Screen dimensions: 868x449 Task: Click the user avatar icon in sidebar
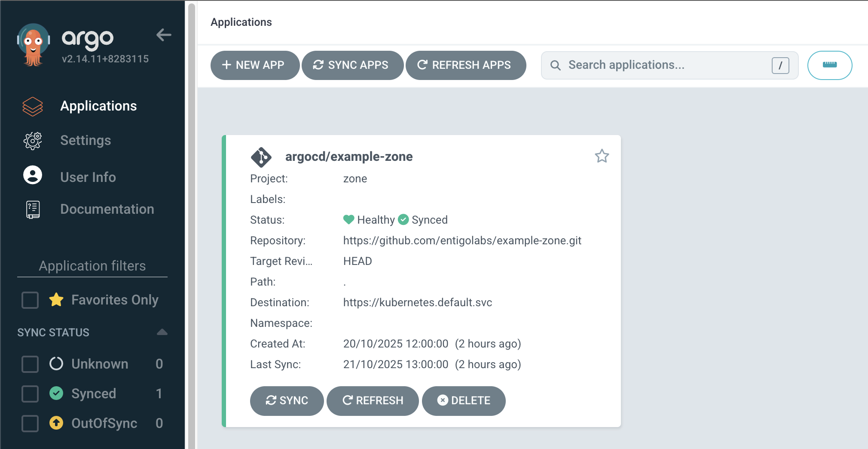pyautogui.click(x=33, y=175)
